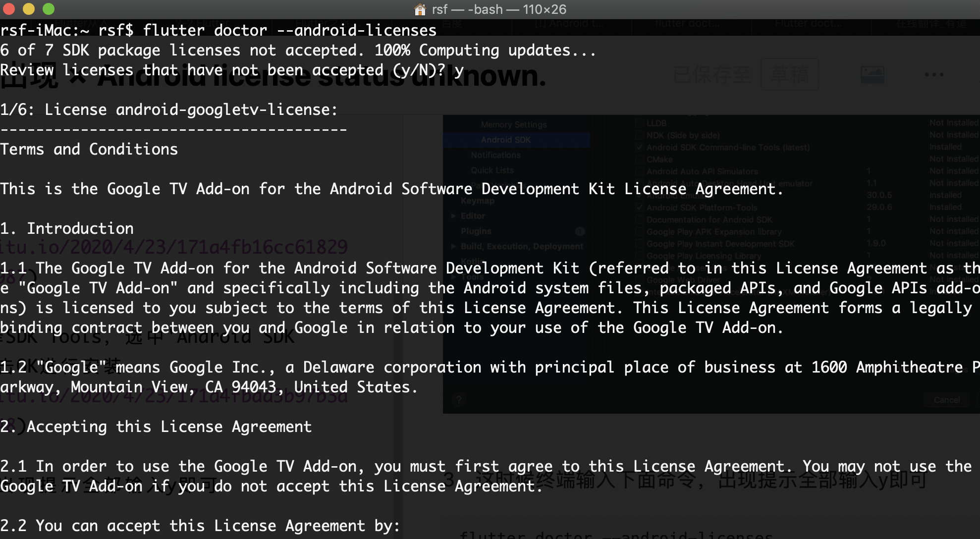Click '已保存至' saved status in background editor

tap(711, 75)
